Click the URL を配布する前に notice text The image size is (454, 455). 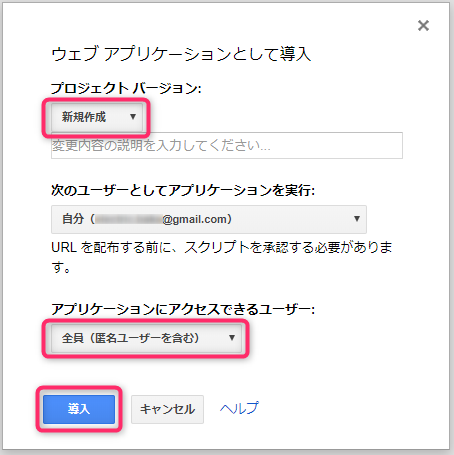tap(222, 257)
